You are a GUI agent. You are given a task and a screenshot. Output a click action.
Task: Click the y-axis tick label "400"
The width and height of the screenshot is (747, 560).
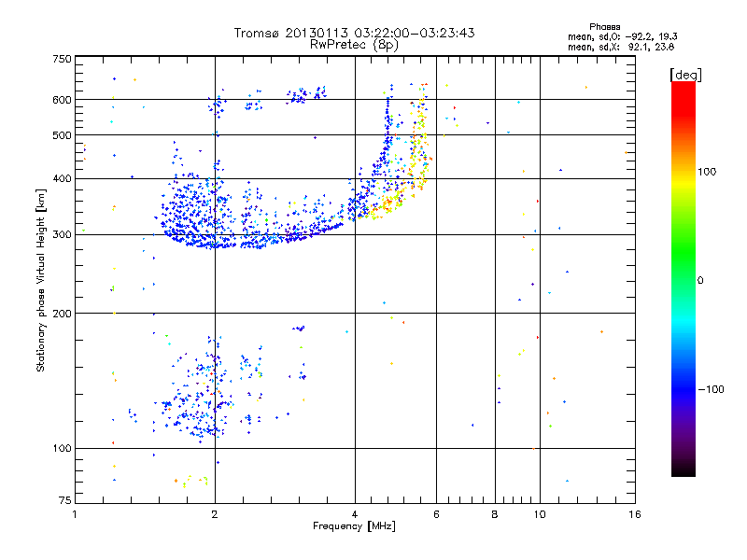click(x=62, y=178)
